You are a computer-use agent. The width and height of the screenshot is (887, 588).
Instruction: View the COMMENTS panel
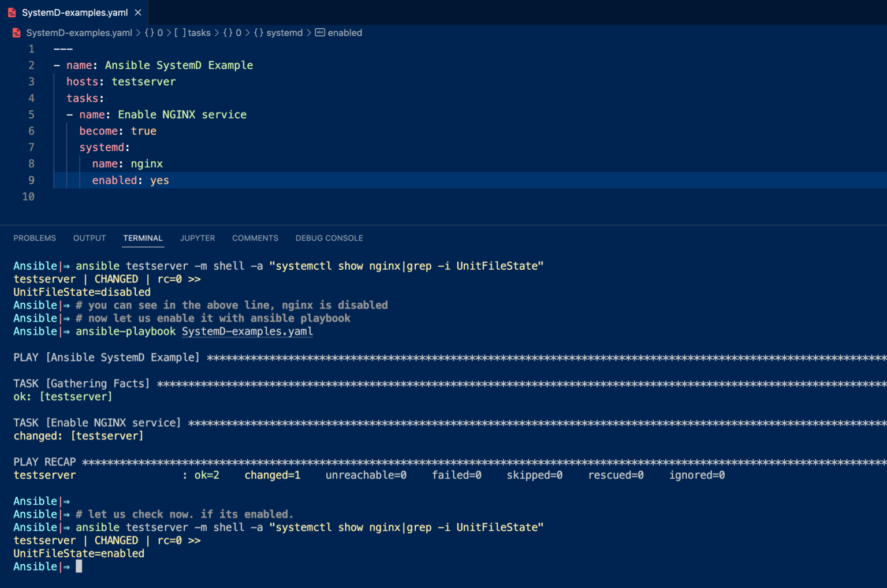click(255, 238)
